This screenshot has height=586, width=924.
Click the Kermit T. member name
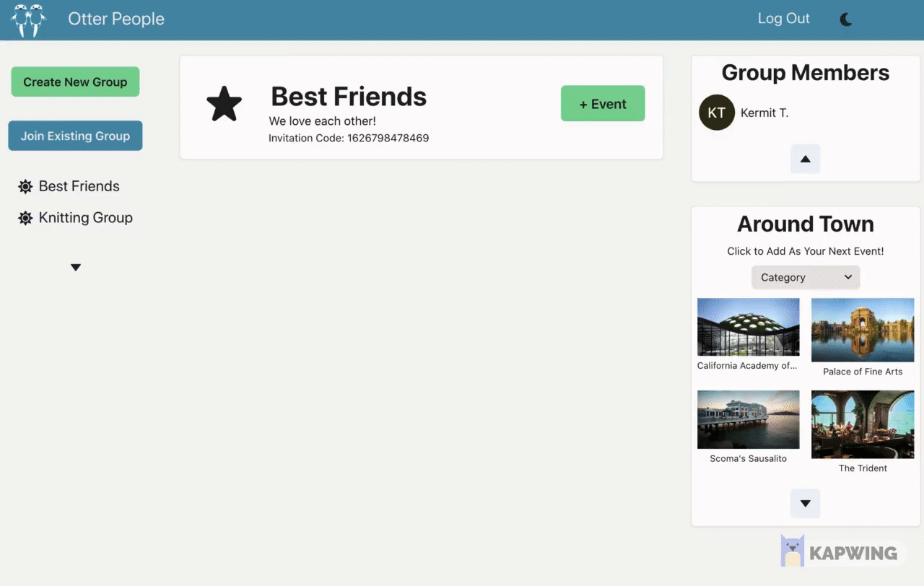point(764,113)
